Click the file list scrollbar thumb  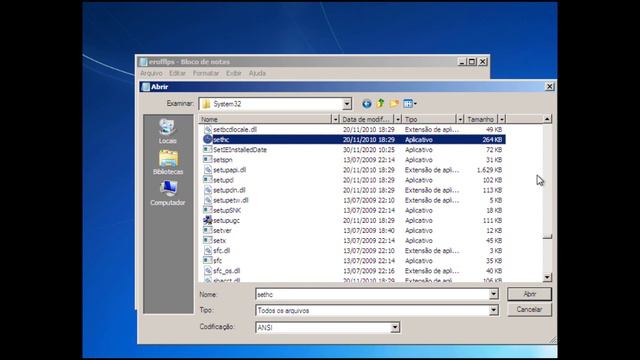pos(547,236)
